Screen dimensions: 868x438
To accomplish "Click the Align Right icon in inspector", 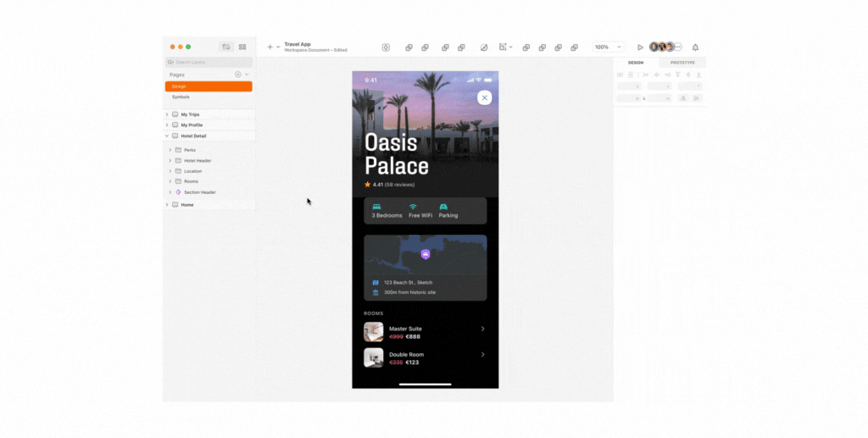I will 667,75.
